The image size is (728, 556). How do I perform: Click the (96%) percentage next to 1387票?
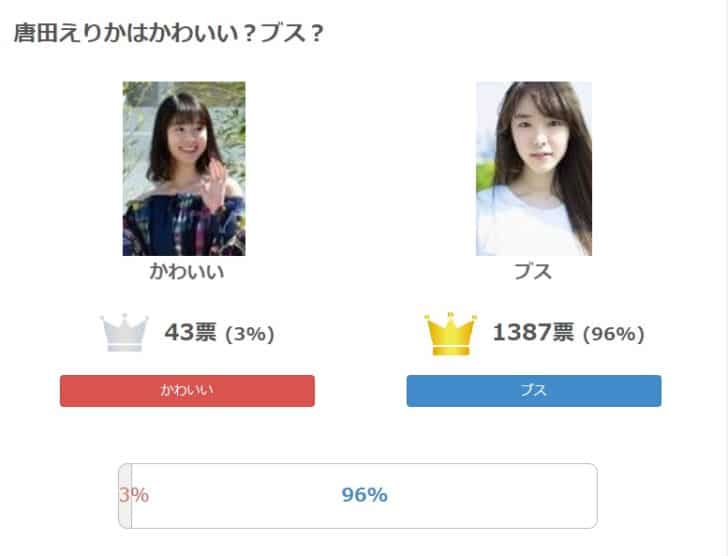pos(614,334)
